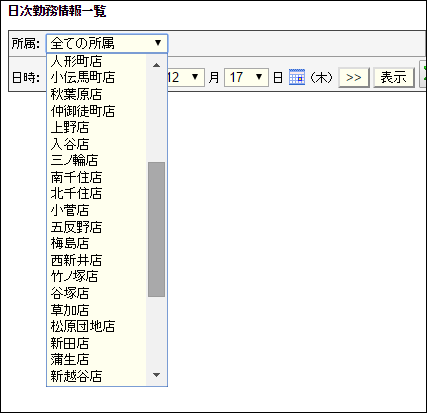The image size is (427, 413).
Task: Click the scrollbar down arrow in list
Action: click(x=156, y=375)
